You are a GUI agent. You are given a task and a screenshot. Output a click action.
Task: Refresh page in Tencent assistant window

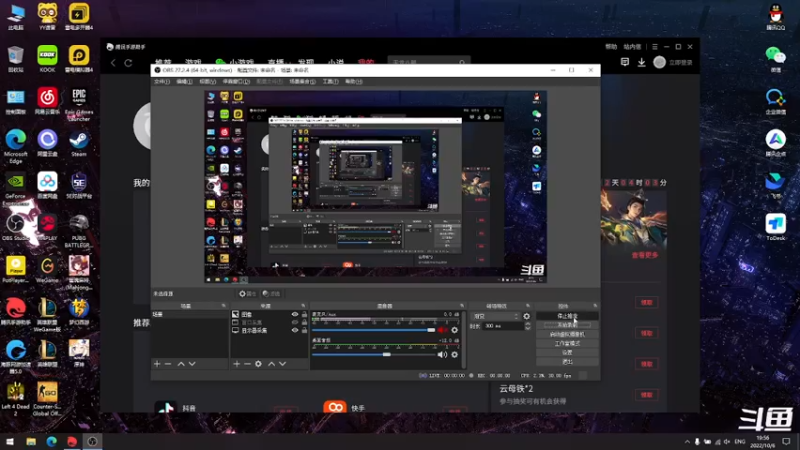tap(129, 63)
